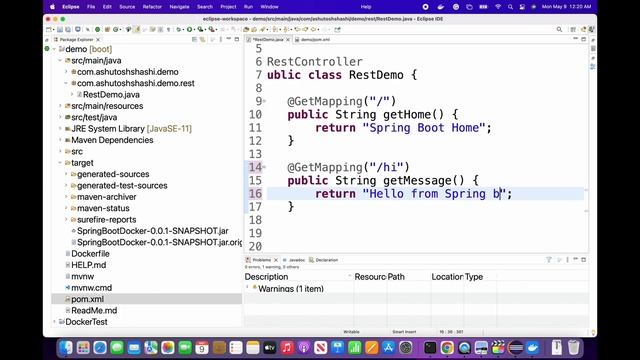The image size is (640, 360).
Task: Expand the src/main/resources folder
Action: pyautogui.click(x=60, y=106)
